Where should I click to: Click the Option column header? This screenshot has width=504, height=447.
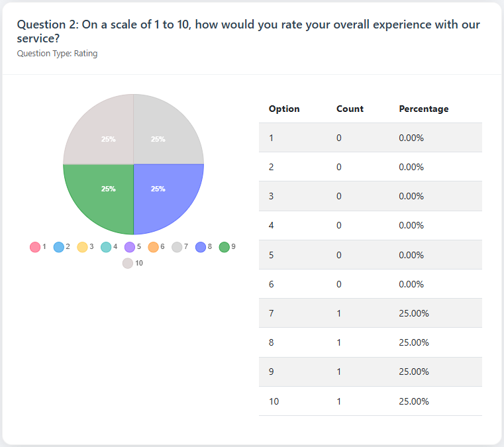(x=284, y=109)
